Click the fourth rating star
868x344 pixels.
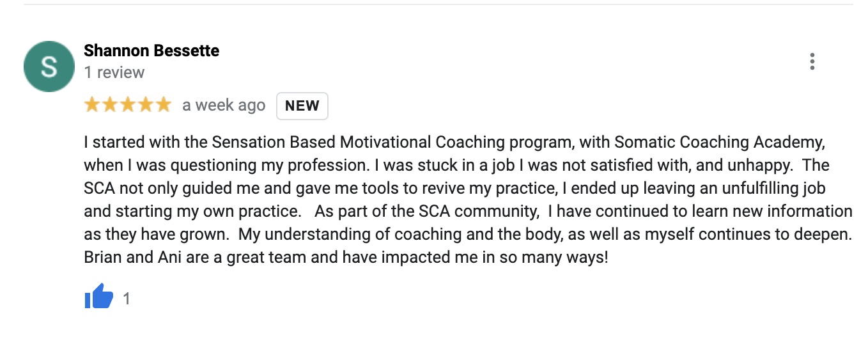click(146, 105)
